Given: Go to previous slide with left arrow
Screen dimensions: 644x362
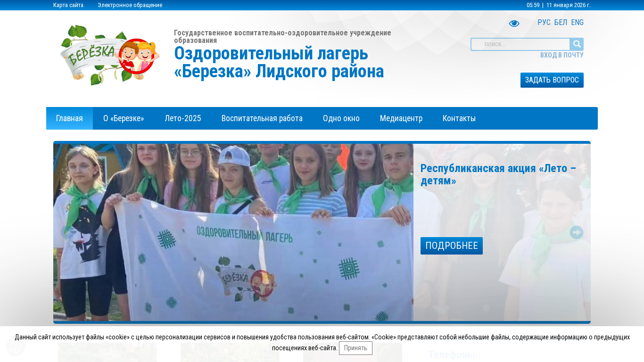Looking at the screenshot, I should [x=67, y=232].
